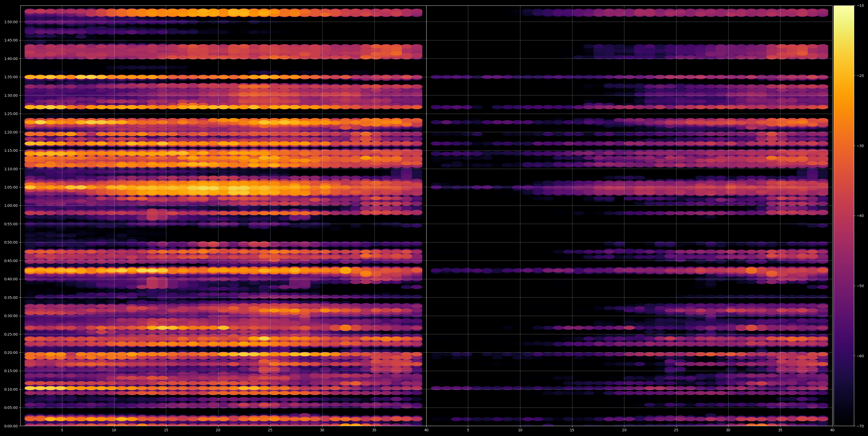Click the 1:40:00 y-axis tick label
The height and width of the screenshot is (436, 868).
pyautogui.click(x=11, y=58)
